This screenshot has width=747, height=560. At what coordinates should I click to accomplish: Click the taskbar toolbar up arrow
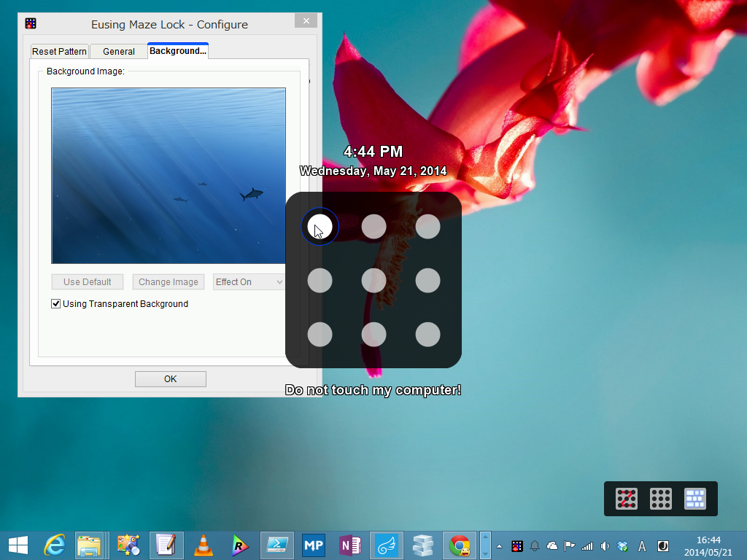[485, 537]
